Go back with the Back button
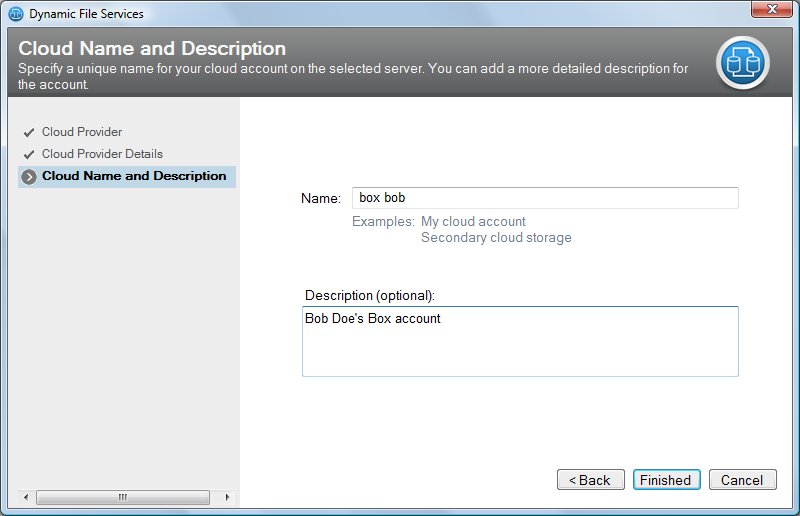This screenshot has height=516, width=800. 590,480
